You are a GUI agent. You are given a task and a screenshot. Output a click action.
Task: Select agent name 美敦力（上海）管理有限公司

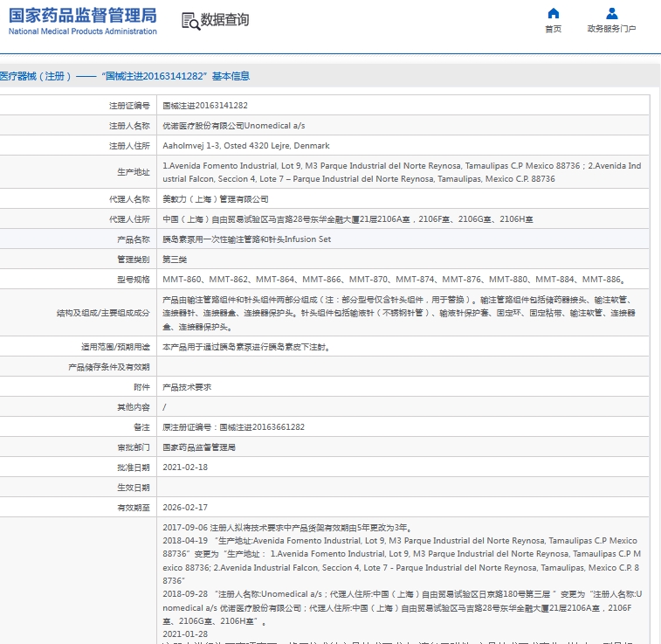click(x=216, y=199)
